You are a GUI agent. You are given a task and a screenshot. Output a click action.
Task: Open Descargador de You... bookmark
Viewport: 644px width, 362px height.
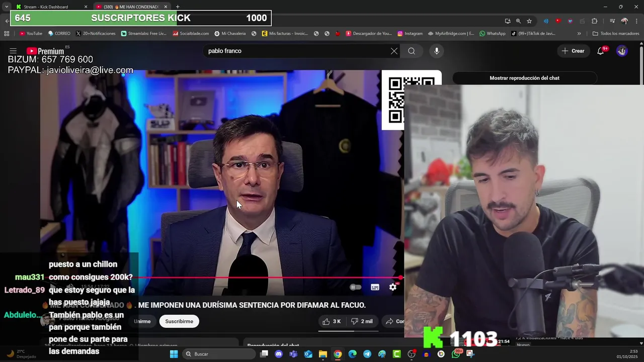pos(369,34)
